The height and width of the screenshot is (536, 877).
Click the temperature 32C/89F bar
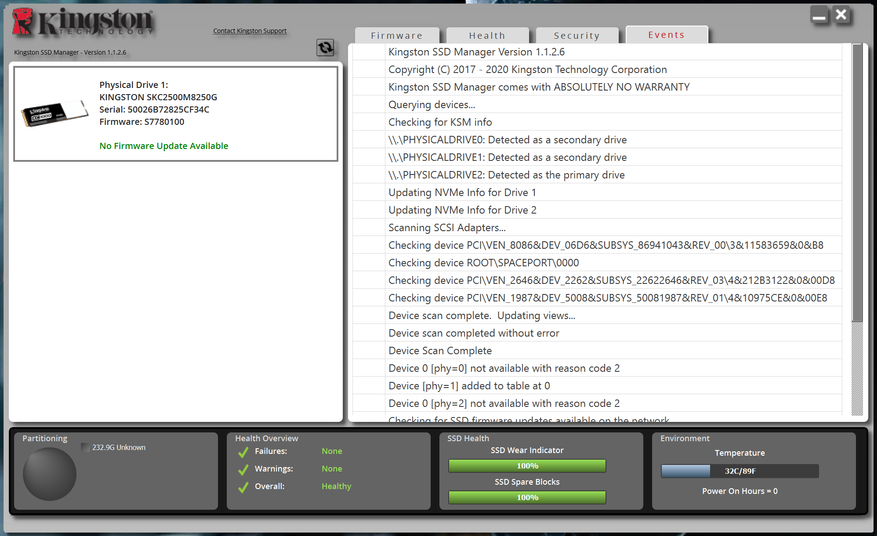(x=739, y=471)
